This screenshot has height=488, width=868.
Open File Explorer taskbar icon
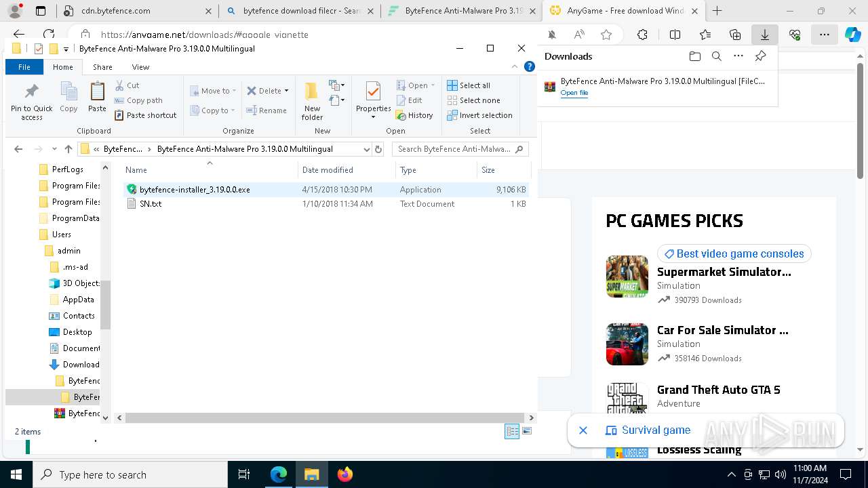(311, 474)
